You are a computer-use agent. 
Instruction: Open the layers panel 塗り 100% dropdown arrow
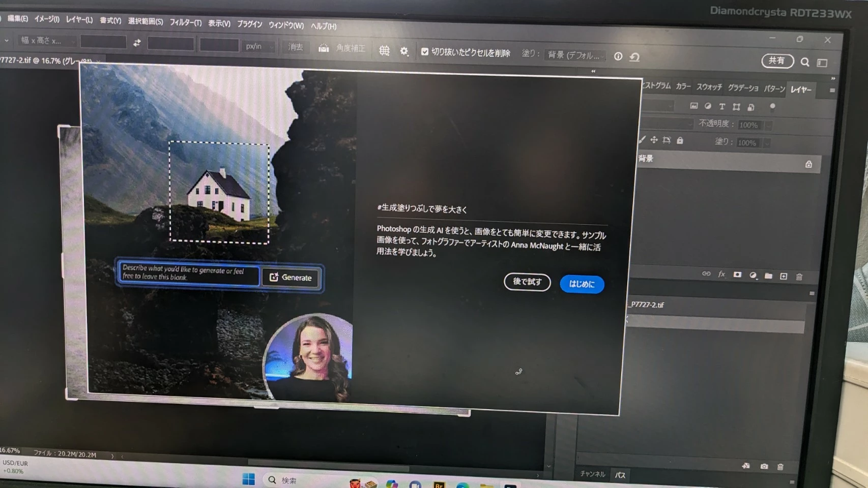767,143
